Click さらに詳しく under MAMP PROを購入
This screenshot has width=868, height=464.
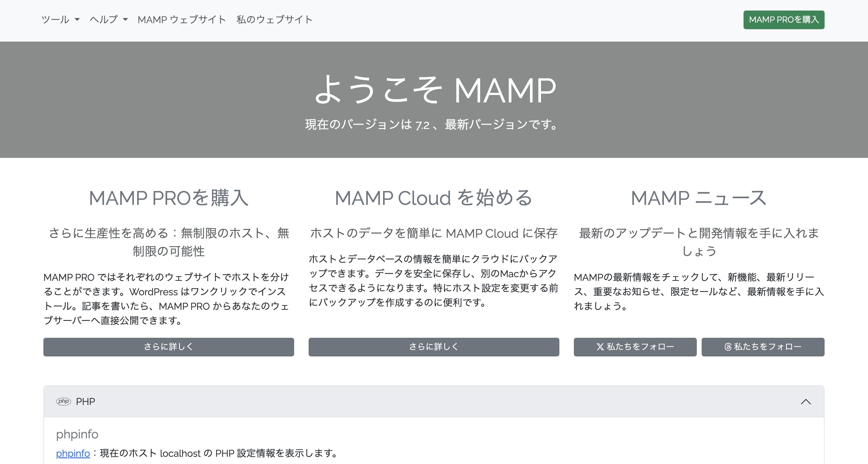168,347
